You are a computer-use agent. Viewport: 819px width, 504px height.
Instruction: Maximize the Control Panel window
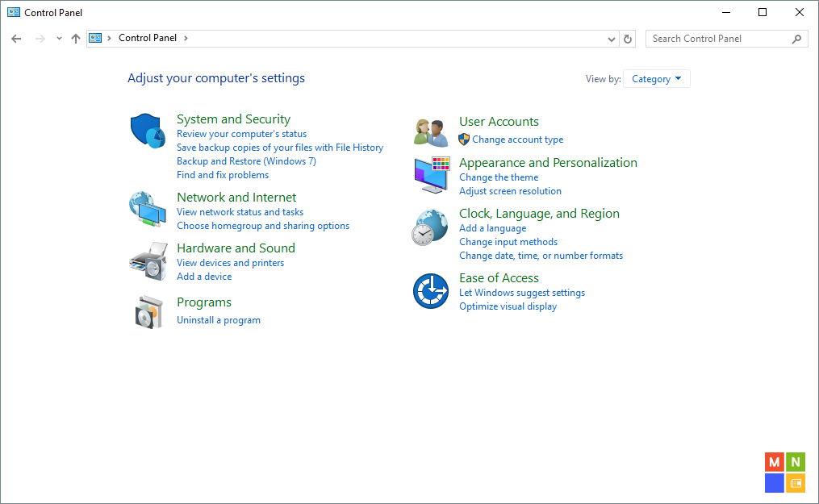click(763, 12)
